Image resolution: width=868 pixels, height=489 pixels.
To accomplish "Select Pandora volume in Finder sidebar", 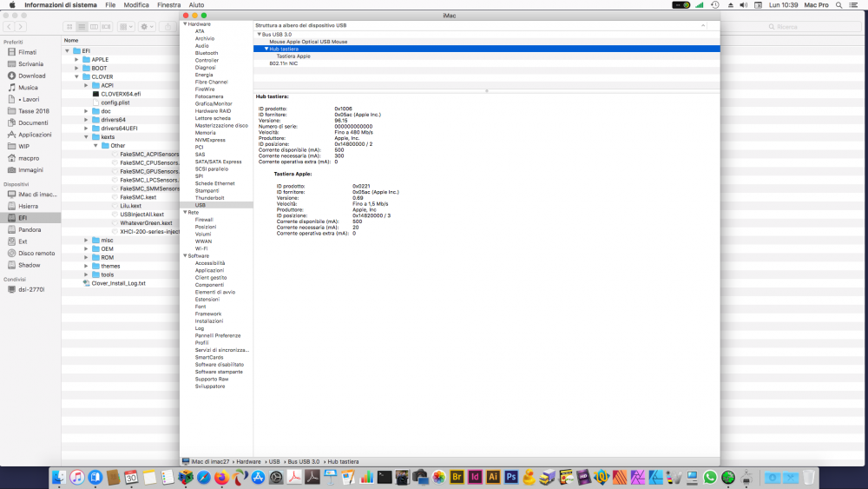I will 30,230.
